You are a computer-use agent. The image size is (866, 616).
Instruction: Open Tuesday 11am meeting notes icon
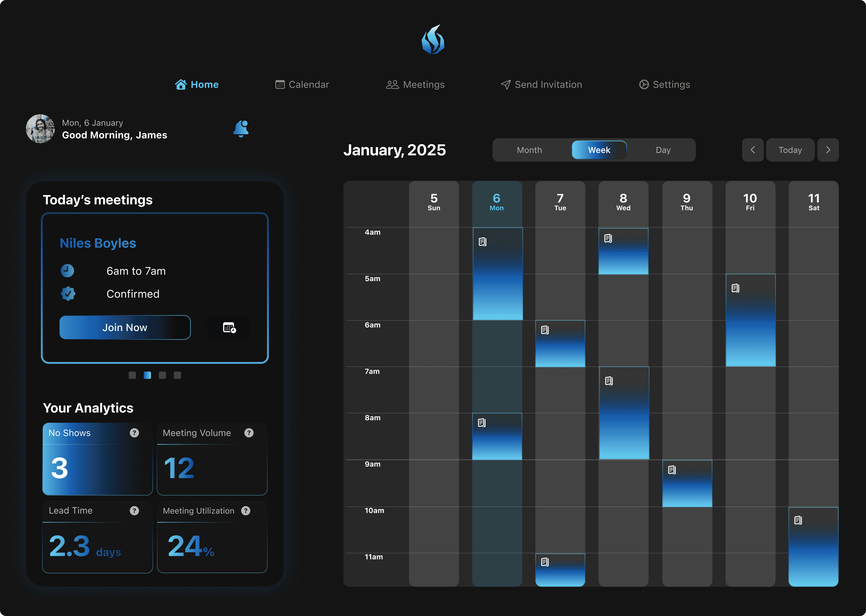545,562
